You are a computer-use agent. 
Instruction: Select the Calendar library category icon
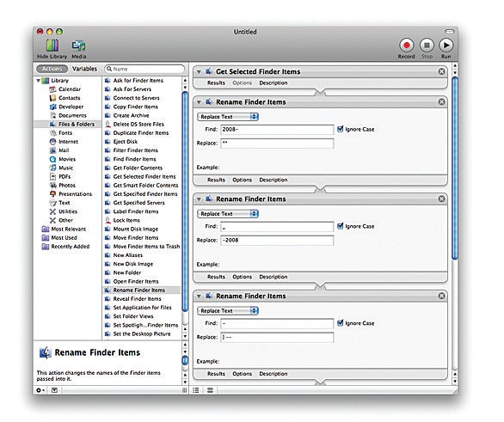52,89
